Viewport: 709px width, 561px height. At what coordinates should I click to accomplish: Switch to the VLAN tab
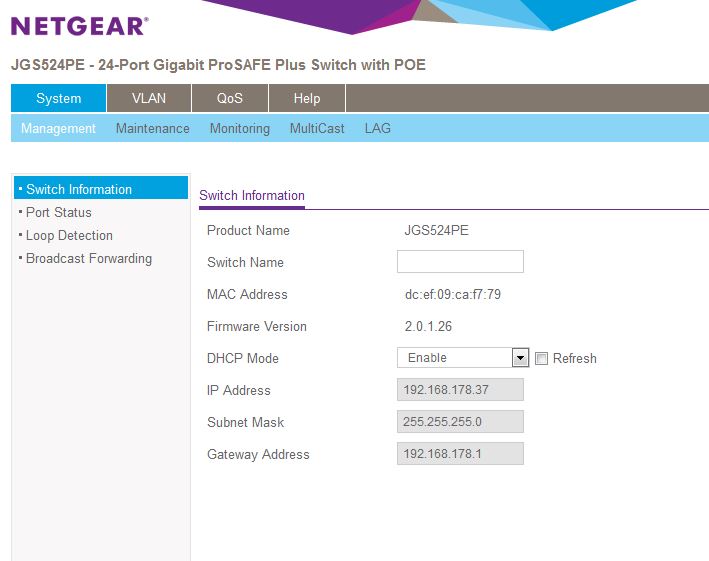click(x=148, y=98)
